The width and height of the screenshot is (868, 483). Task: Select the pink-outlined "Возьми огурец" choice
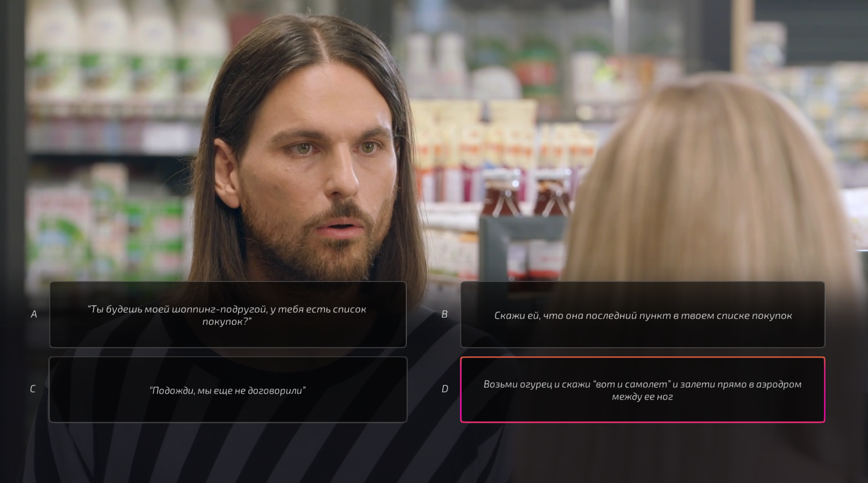pos(642,390)
